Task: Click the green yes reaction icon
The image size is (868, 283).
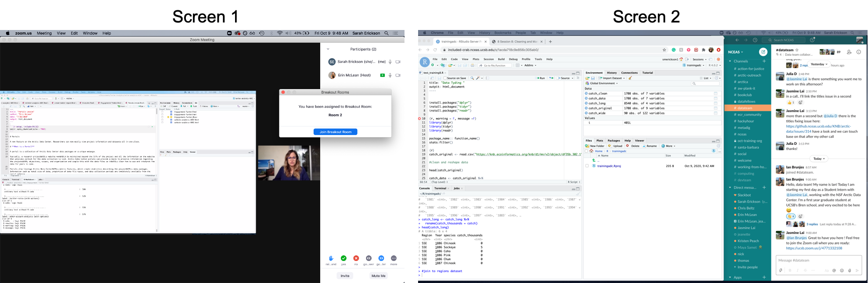Action: [x=344, y=258]
